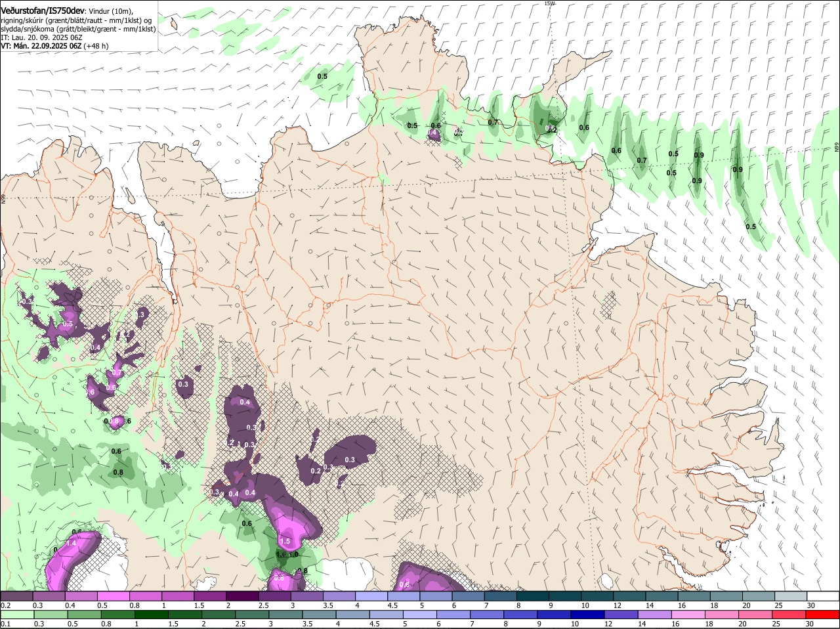Click the "rigning/skúrir" description line

click(x=75, y=20)
